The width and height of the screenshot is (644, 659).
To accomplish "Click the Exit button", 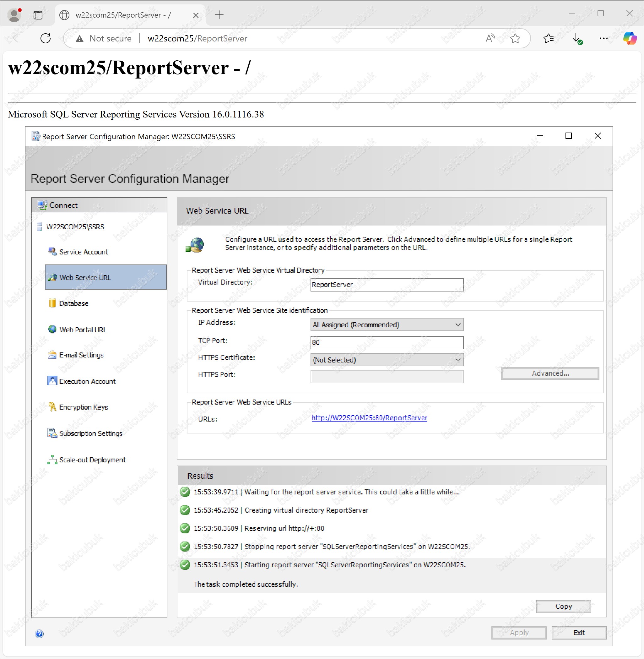I will tap(579, 633).
